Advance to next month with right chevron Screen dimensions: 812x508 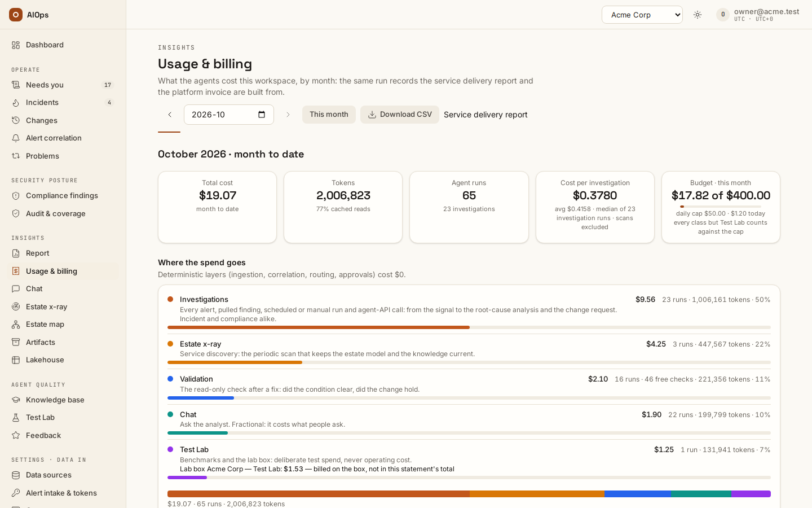click(288, 115)
